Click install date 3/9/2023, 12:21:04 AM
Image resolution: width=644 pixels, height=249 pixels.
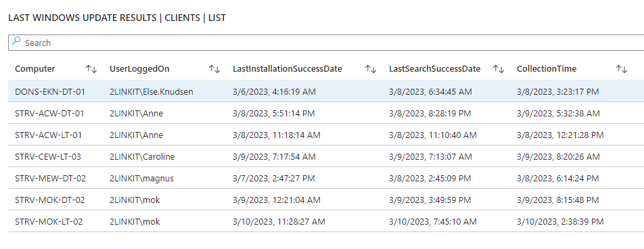[277, 200]
